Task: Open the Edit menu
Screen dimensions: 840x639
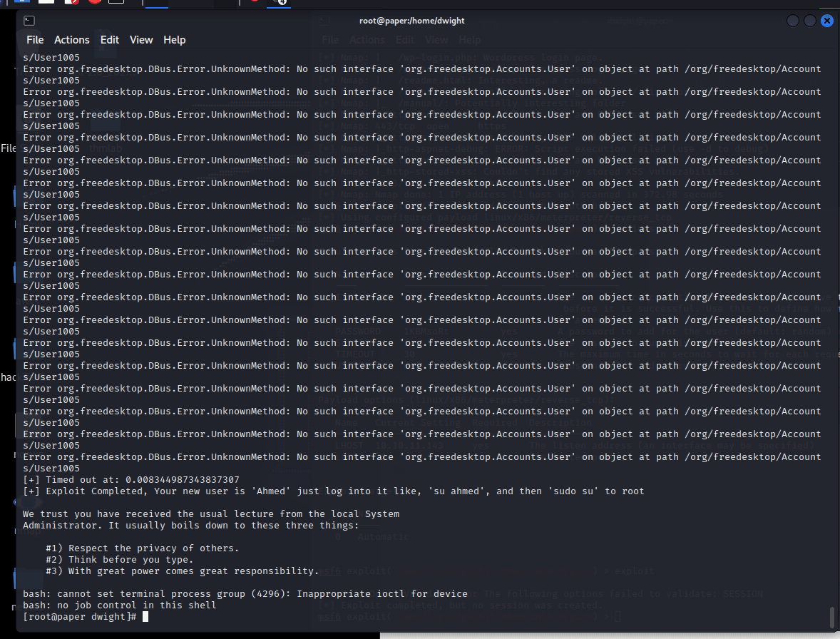Action: [110, 40]
